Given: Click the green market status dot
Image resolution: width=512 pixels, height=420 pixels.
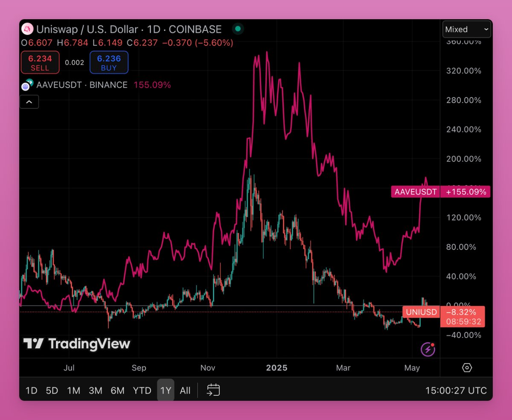Looking at the screenshot, I should pyautogui.click(x=238, y=29).
